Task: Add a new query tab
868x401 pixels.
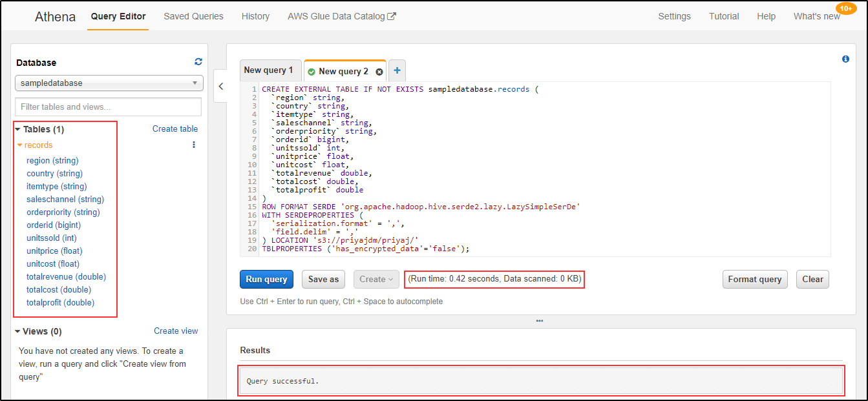Action: coord(397,71)
